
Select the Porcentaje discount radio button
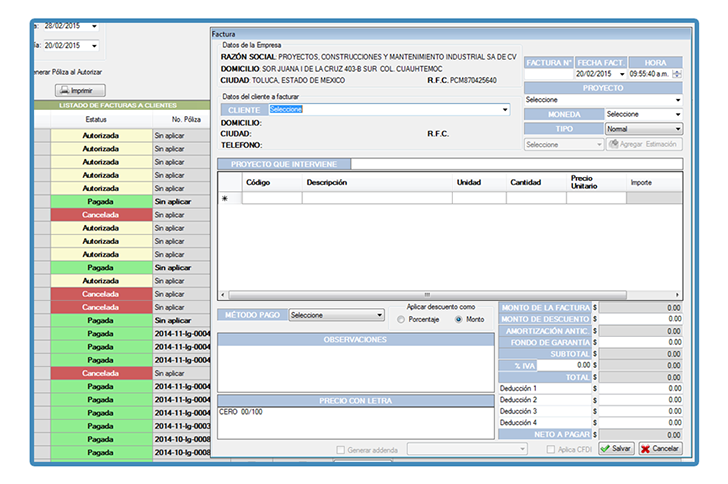pyautogui.click(x=402, y=320)
